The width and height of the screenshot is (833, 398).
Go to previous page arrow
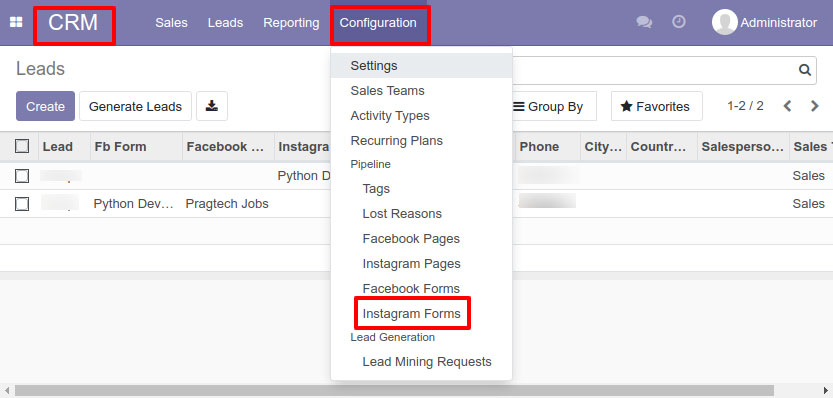[x=787, y=106]
